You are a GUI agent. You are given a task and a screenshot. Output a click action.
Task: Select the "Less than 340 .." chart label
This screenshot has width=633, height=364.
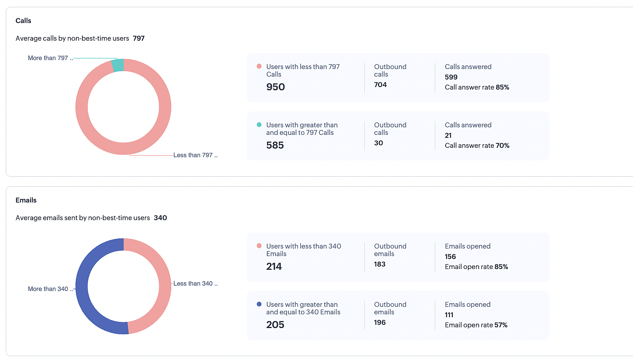click(x=195, y=283)
